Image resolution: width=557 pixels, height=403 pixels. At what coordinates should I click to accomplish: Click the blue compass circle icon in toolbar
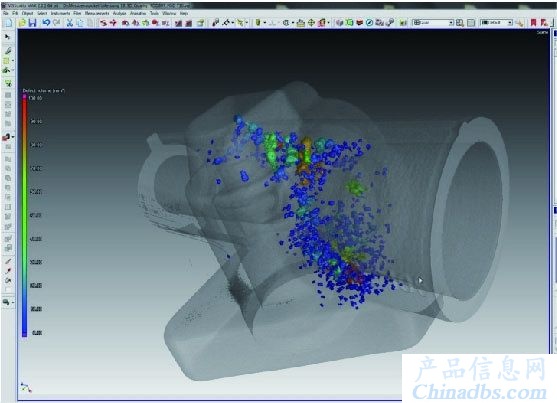click(369, 23)
